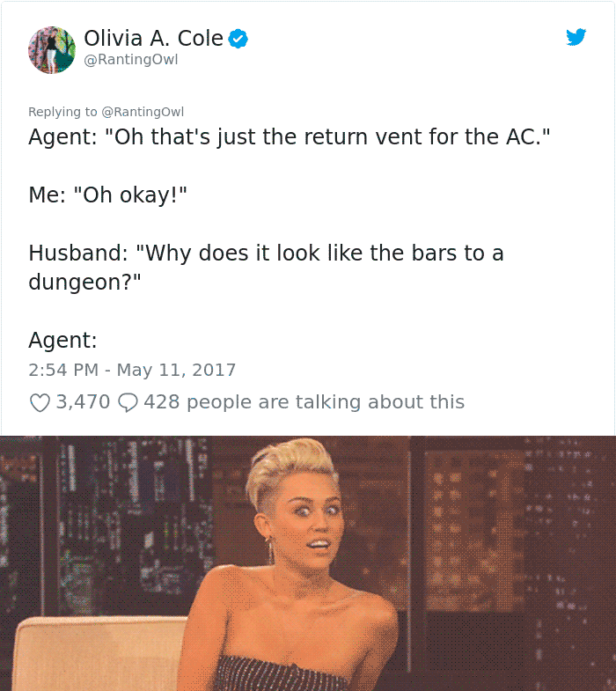This screenshot has height=691, width=616.
Task: Click the Husband dungeon bars quote text
Action: (266, 267)
